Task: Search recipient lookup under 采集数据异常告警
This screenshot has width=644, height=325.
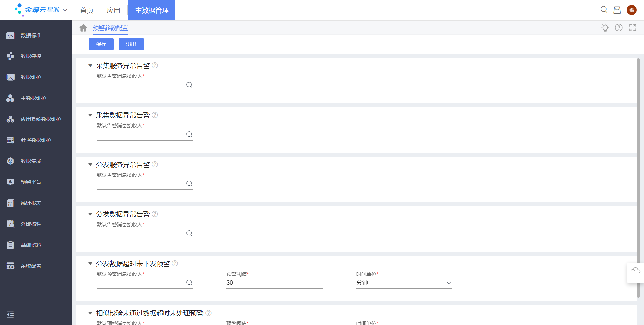Action: point(189,134)
